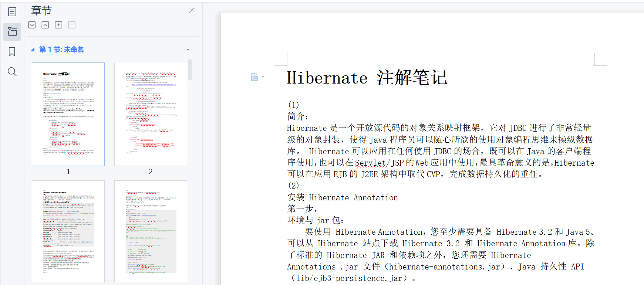Click the text 环境与 jar 包:
644x285 pixels.
point(316,220)
